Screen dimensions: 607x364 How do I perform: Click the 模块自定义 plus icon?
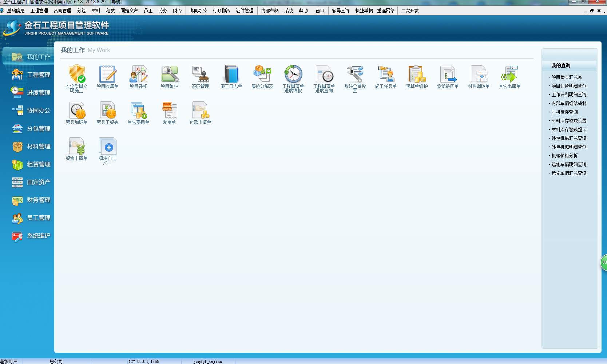107,146
